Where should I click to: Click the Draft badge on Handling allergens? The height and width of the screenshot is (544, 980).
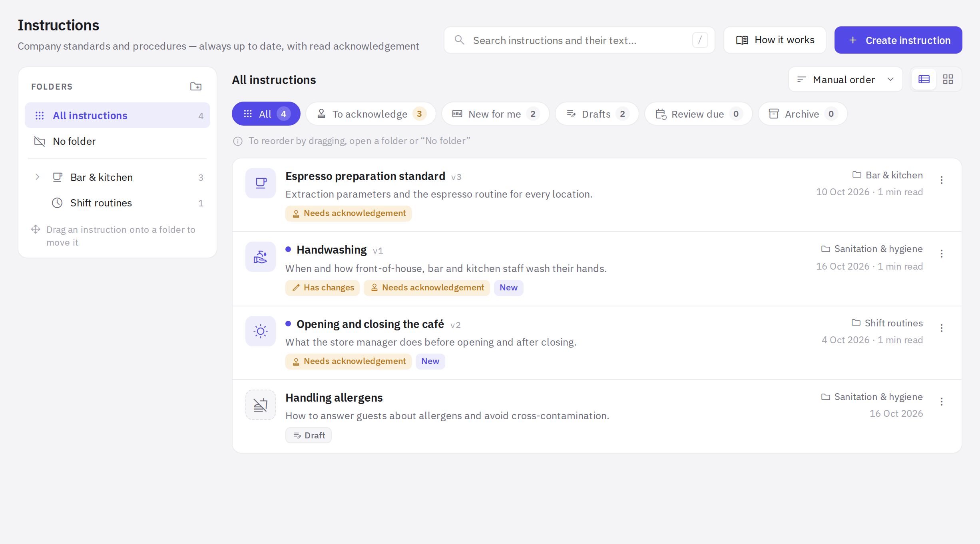point(309,435)
